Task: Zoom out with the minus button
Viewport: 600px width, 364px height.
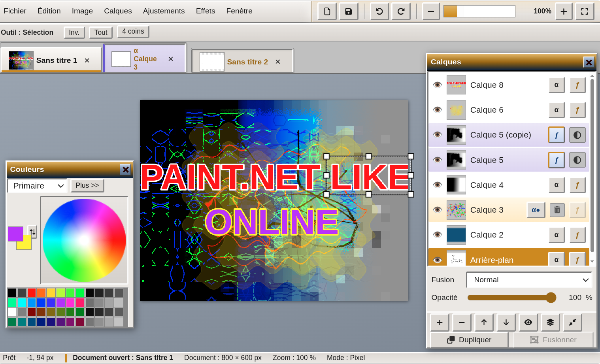Action: tap(431, 11)
